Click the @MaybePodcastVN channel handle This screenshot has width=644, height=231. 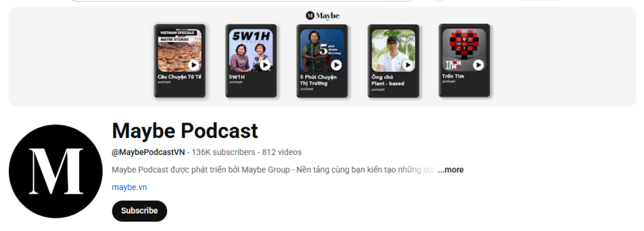click(148, 152)
